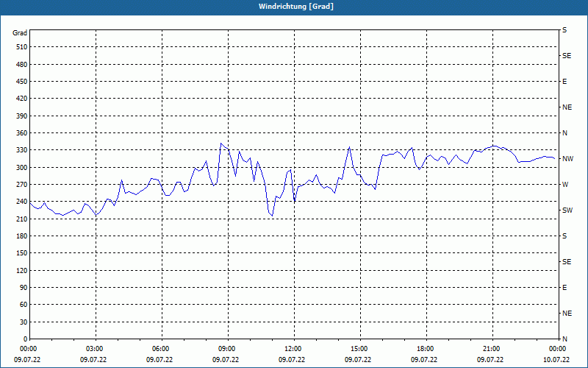Click the 510 y-axis value
The width and height of the screenshot is (588, 368).
pos(22,47)
